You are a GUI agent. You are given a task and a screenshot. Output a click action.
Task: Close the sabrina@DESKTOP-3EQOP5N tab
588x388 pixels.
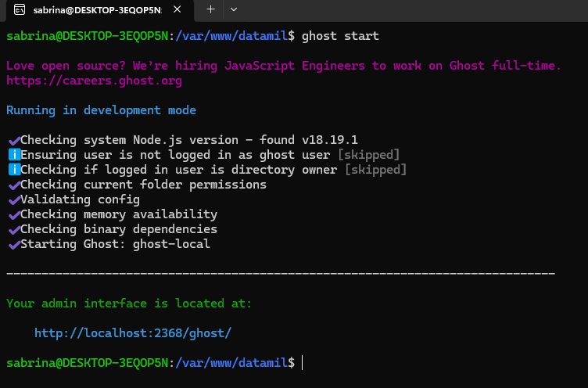pyautogui.click(x=177, y=9)
